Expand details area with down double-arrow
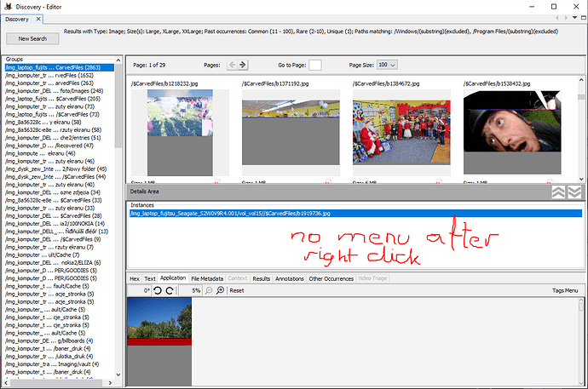Screen dimensions: 588x389 [574, 192]
